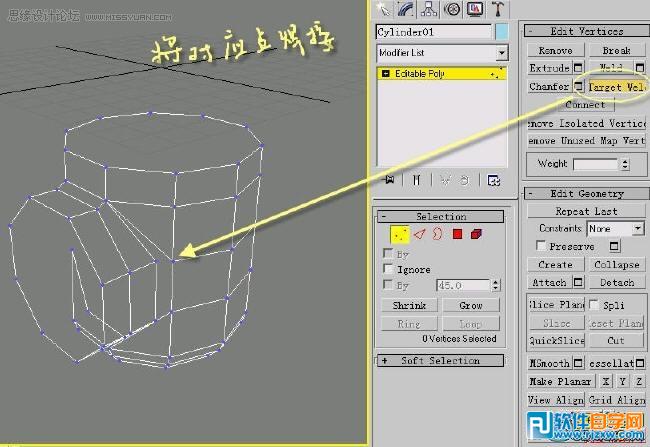Toggle the By Vertex checkbox
Screen dimensions: 650x447
(x=388, y=253)
